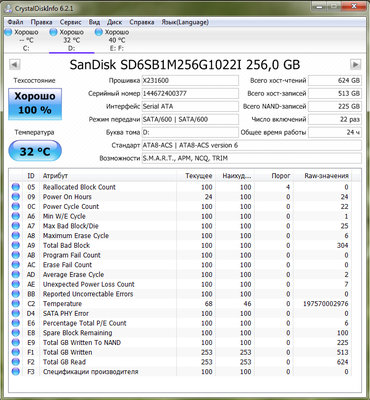Image resolution: width=370 pixels, height=400 pixels.
Task: Click status orb for Total GB Written row F1
Action: [x=16, y=352]
